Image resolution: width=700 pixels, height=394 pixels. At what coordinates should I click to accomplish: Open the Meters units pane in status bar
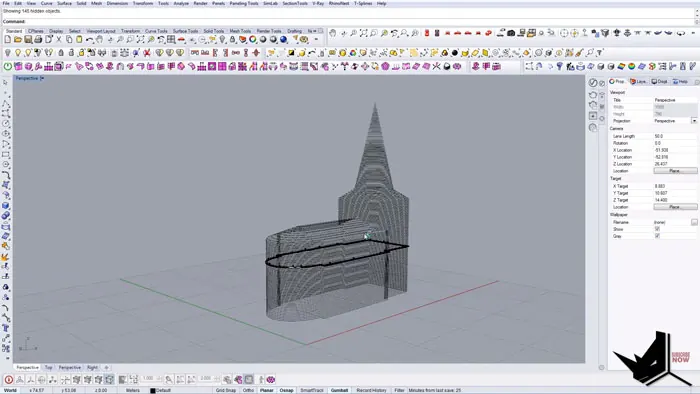(x=133, y=390)
